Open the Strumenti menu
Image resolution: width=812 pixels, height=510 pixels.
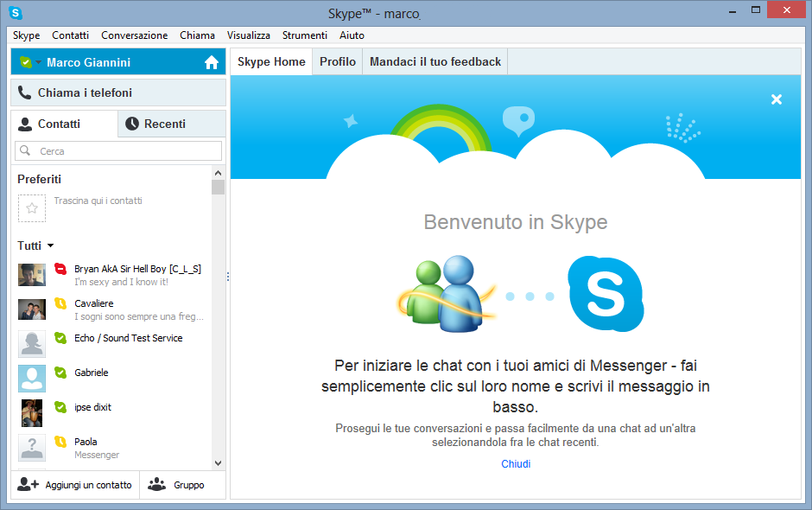click(304, 35)
